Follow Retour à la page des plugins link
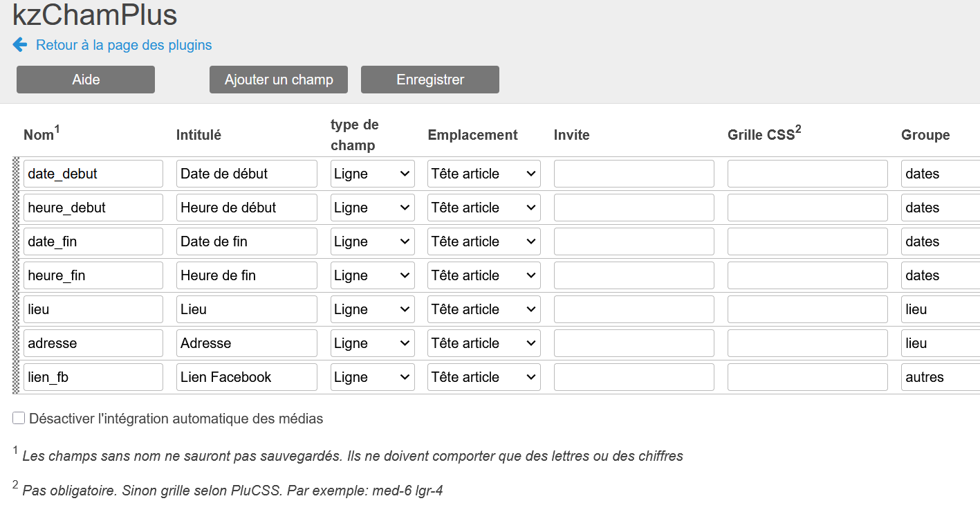This screenshot has width=980, height=512. (124, 45)
